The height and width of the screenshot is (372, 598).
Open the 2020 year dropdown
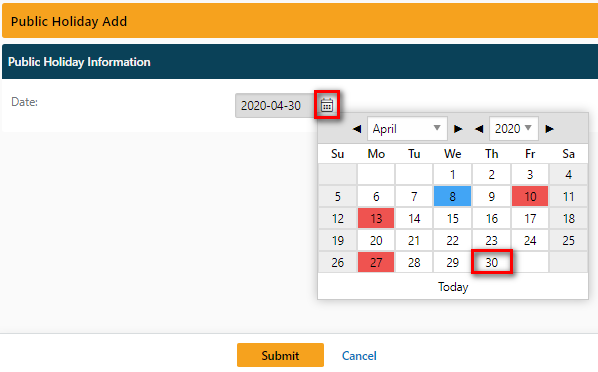[513, 129]
